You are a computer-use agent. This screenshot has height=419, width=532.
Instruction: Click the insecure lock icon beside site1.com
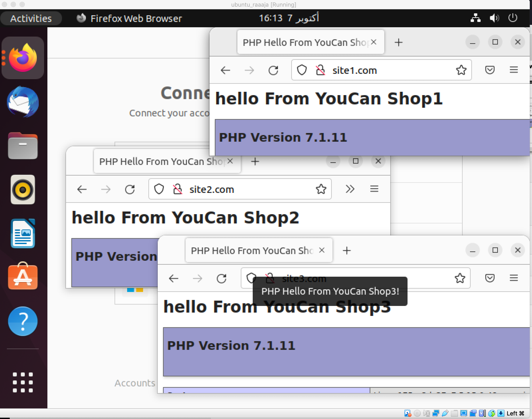(x=320, y=70)
